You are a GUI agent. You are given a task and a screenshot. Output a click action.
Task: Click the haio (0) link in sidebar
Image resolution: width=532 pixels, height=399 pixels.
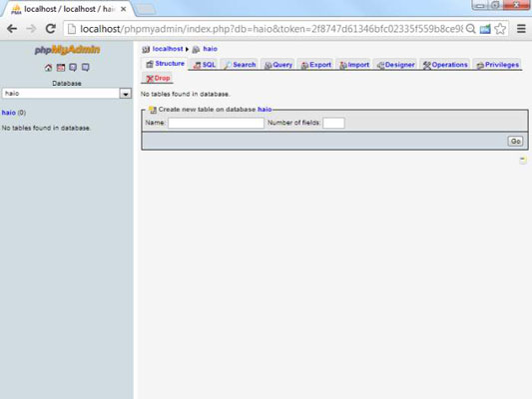[8, 113]
